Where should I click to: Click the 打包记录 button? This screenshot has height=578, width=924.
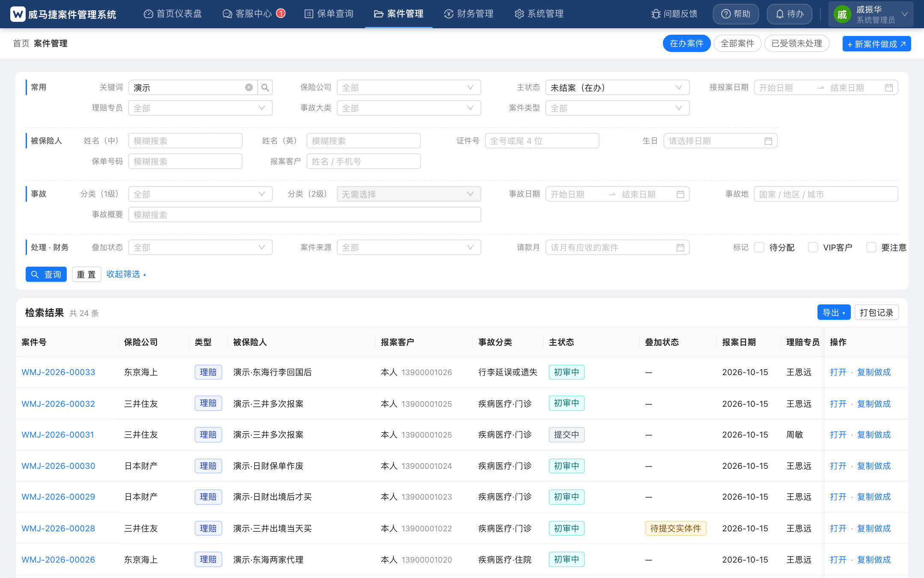877,313
